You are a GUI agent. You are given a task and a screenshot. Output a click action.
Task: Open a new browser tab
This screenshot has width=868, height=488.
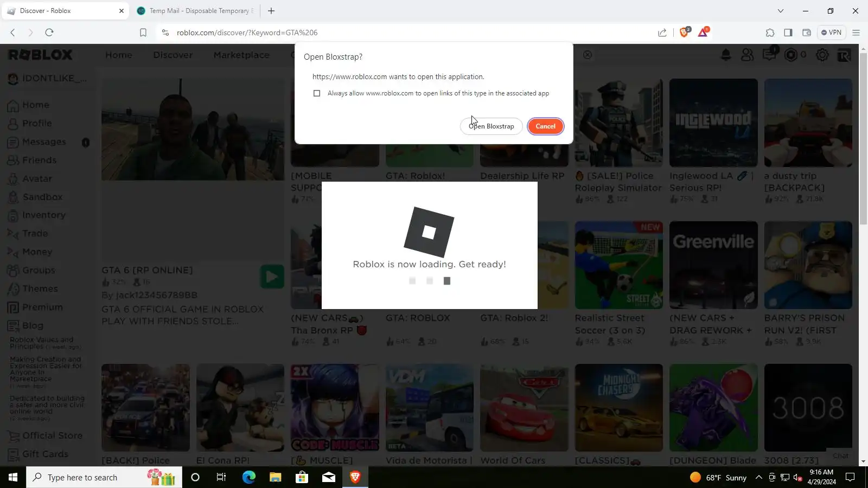[x=271, y=11]
